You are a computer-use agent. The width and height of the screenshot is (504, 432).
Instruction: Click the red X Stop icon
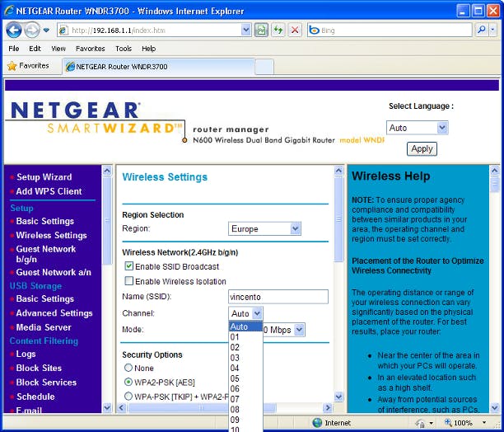click(295, 31)
